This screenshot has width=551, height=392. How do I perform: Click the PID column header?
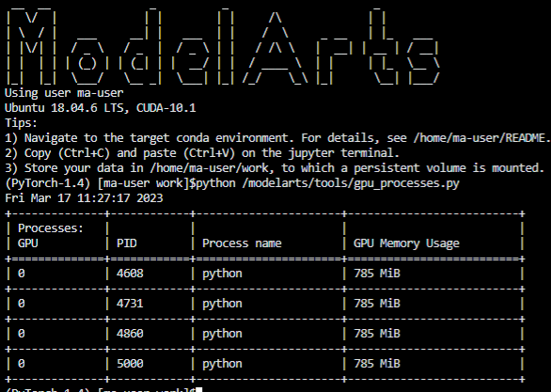127,243
